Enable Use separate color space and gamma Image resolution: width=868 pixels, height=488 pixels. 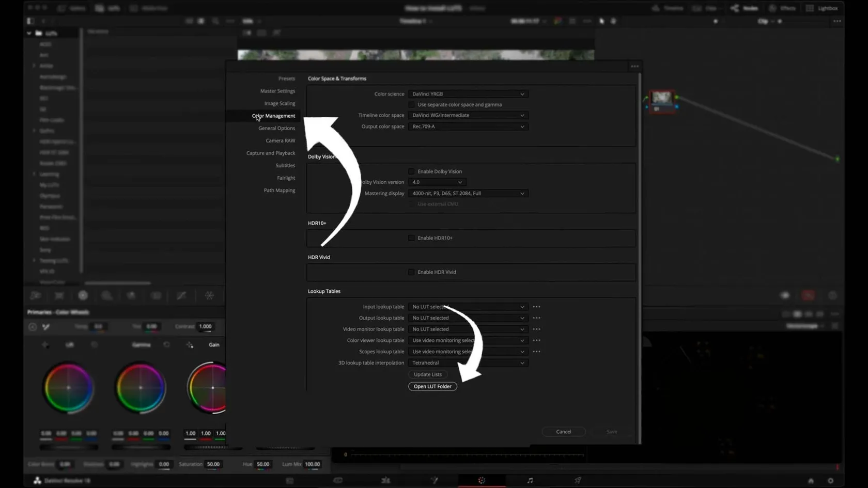click(412, 105)
